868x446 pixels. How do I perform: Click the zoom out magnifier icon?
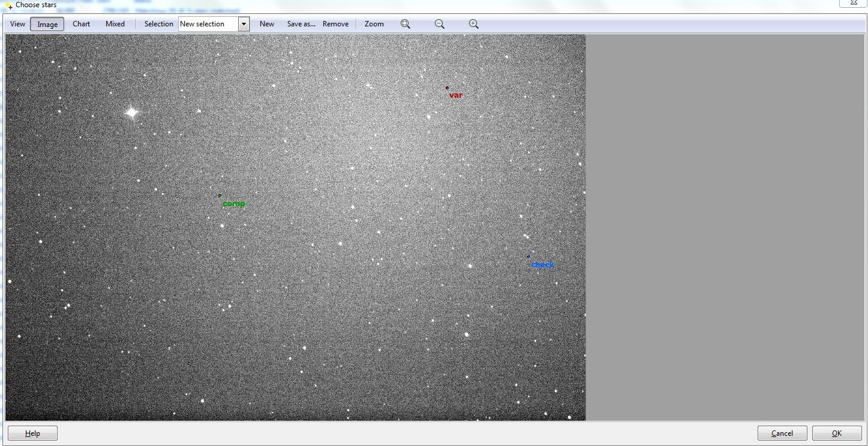[x=440, y=24]
